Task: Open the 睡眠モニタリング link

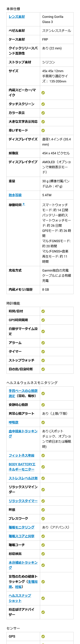Action: tap(22, 527)
